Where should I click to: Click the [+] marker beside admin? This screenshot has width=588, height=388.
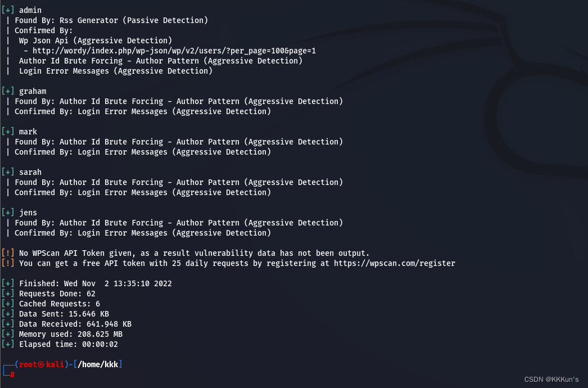click(8, 10)
